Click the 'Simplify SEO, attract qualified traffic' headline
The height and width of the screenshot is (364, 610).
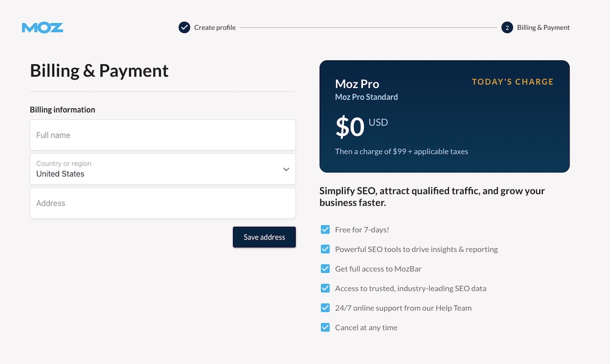tap(432, 197)
